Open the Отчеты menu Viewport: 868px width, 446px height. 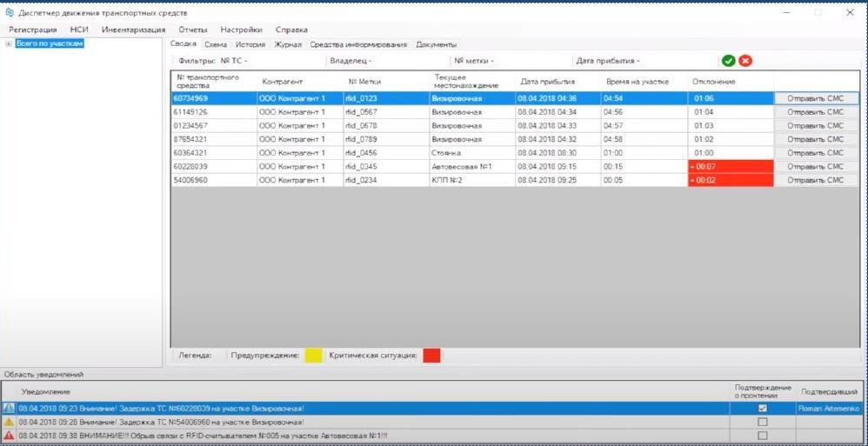[x=193, y=30]
